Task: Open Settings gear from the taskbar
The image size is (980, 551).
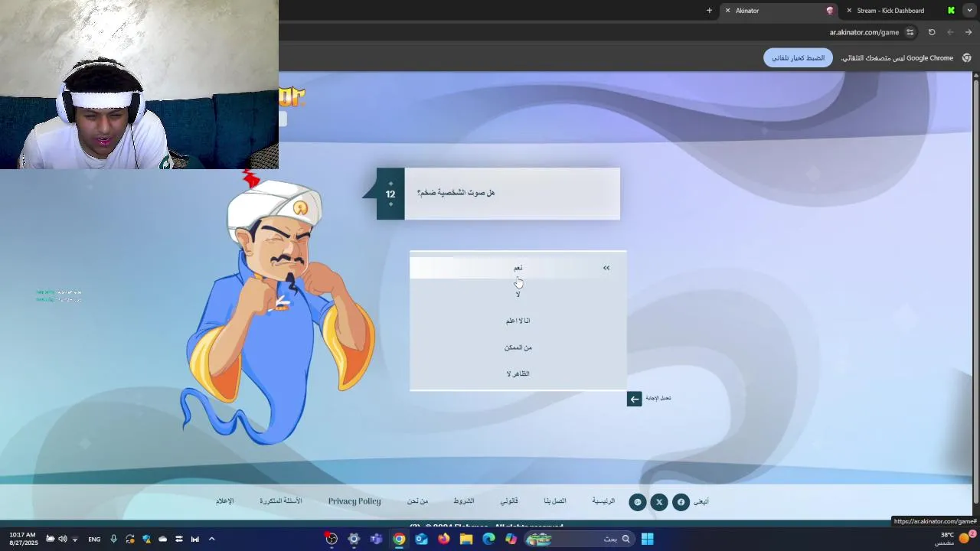Action: click(354, 539)
